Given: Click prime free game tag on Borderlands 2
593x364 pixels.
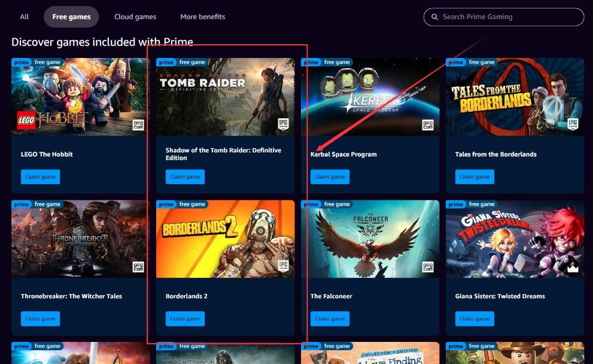Looking at the screenshot, I should coord(183,204).
